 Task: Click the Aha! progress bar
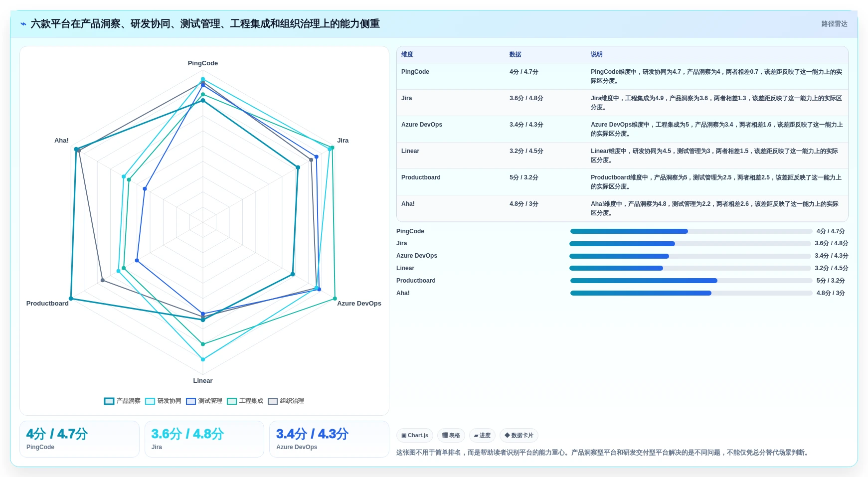pyautogui.click(x=691, y=293)
